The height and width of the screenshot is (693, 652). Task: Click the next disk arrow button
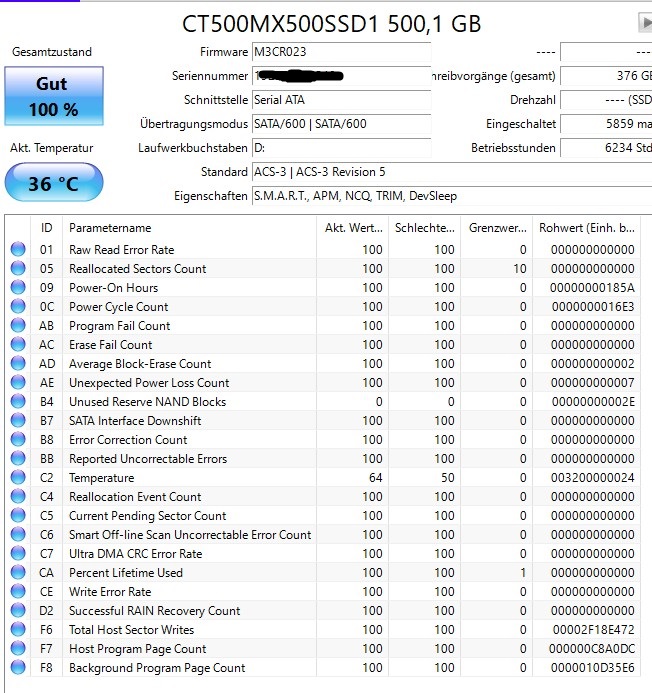645,23
